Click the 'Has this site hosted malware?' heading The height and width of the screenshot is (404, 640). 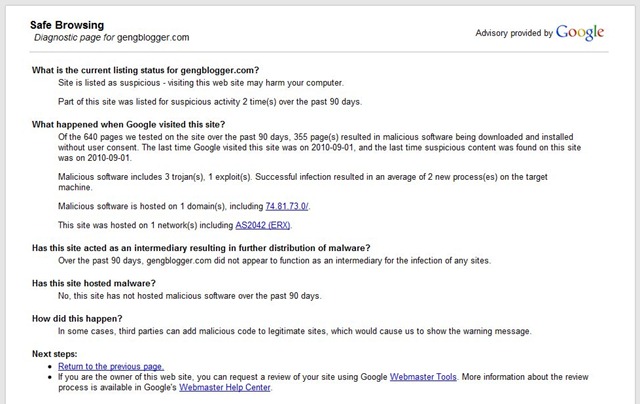tap(94, 283)
